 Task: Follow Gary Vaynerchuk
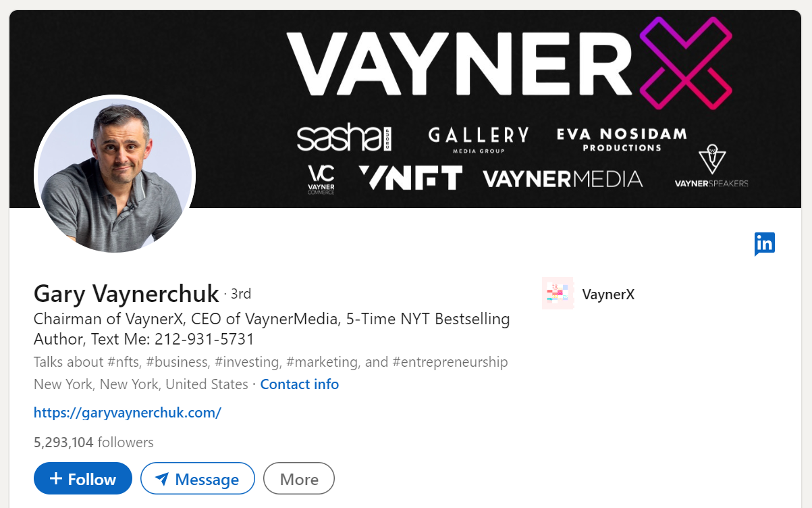[83, 479]
